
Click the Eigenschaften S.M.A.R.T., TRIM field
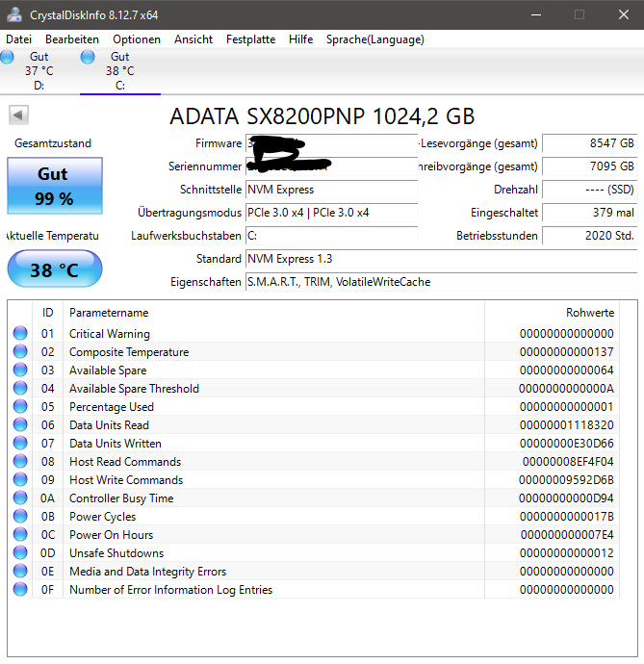click(442, 282)
